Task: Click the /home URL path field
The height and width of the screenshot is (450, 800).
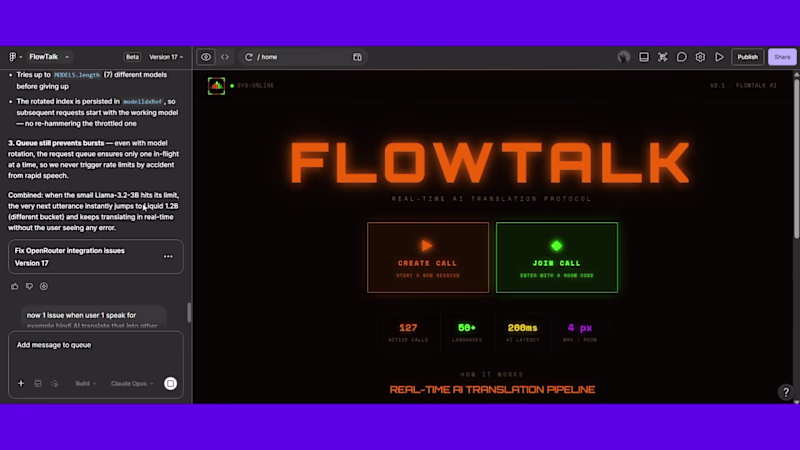Action: click(303, 57)
